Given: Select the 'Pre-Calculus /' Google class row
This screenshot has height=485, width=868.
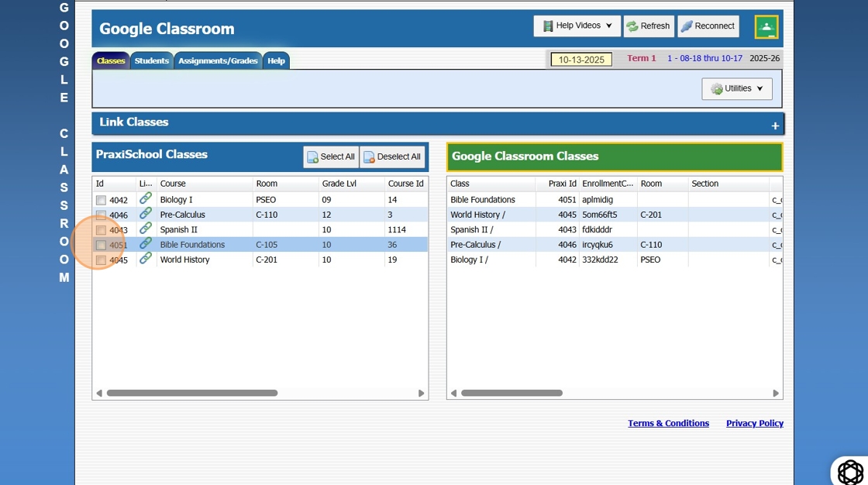Looking at the screenshot, I should pyautogui.click(x=615, y=245).
